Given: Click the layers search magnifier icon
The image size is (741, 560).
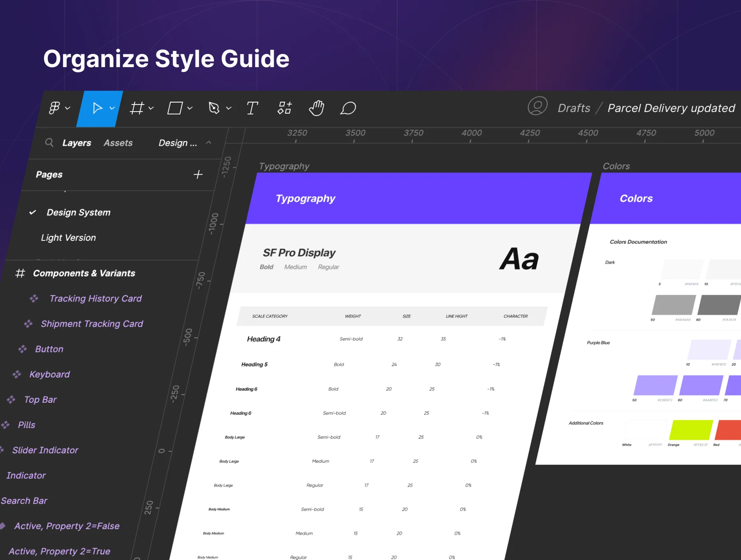Looking at the screenshot, I should tap(49, 142).
